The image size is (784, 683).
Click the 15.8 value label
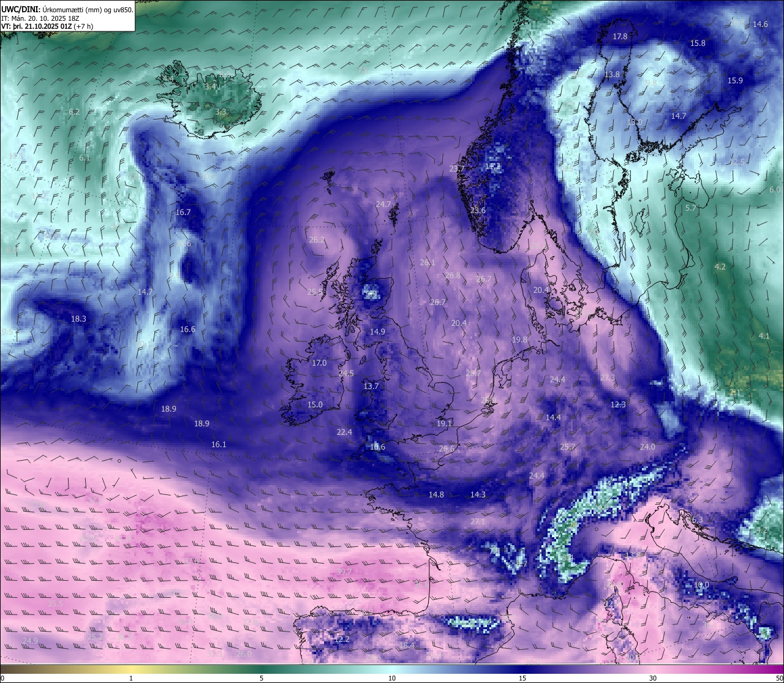pos(698,43)
